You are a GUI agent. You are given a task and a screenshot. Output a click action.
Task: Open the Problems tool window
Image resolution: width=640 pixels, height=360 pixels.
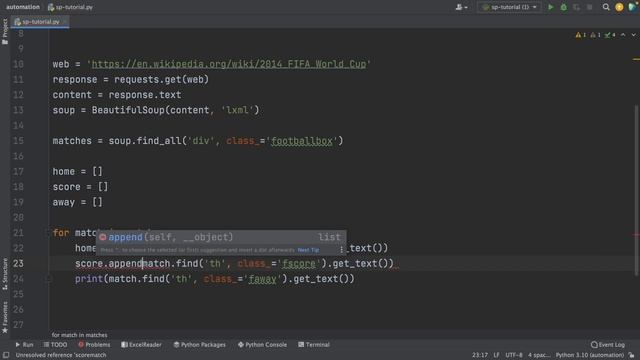[x=94, y=345]
